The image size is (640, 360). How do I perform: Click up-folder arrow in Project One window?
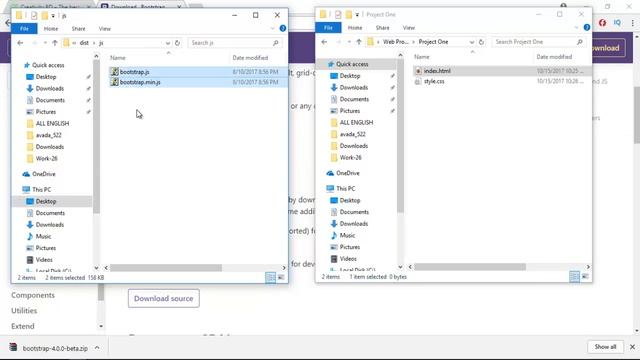tap(359, 42)
